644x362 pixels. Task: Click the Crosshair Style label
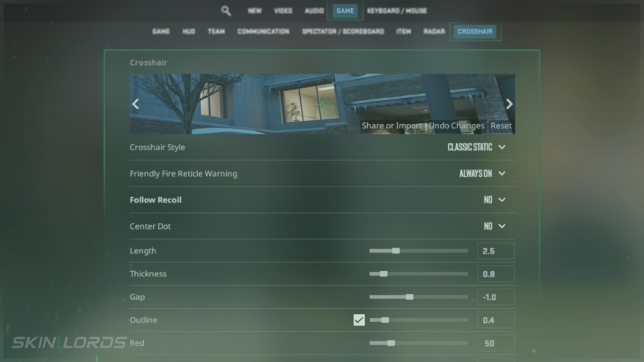coord(157,147)
